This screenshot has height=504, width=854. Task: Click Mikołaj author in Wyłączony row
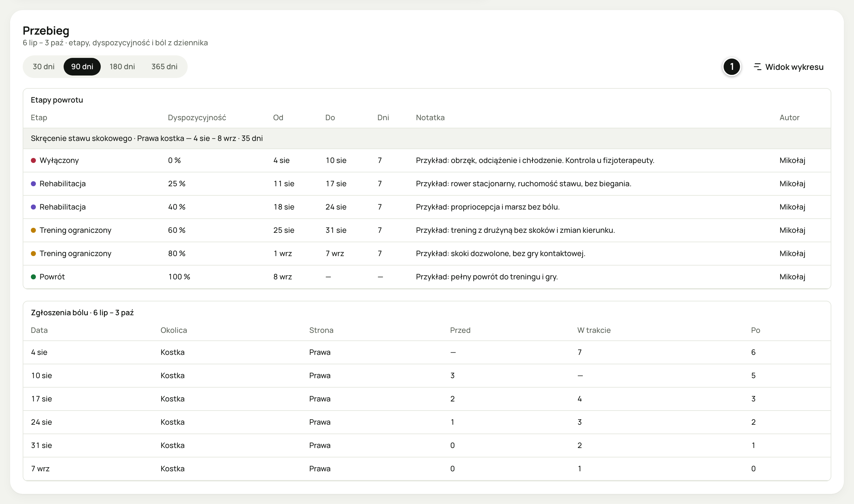[x=792, y=160]
